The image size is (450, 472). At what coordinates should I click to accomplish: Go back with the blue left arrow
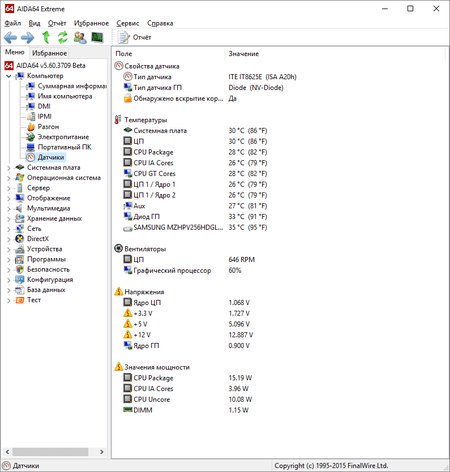tap(10, 37)
